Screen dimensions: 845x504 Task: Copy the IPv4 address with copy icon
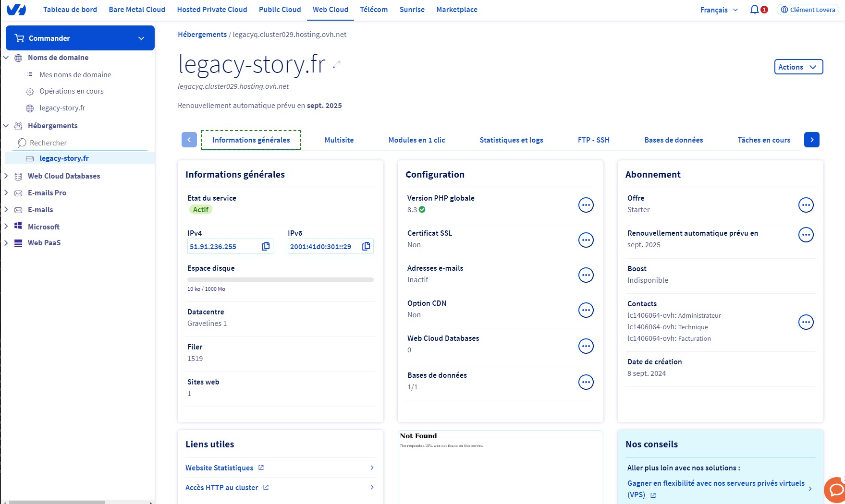266,246
